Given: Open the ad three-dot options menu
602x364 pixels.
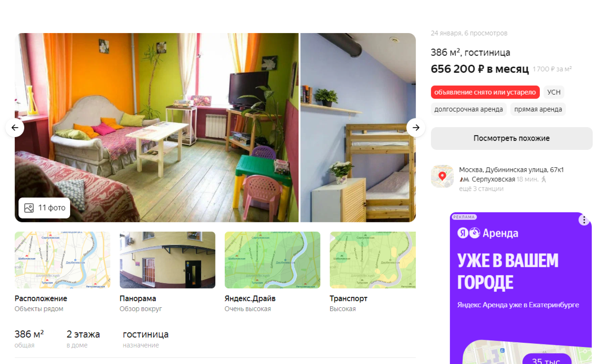Looking at the screenshot, I should click(584, 220).
